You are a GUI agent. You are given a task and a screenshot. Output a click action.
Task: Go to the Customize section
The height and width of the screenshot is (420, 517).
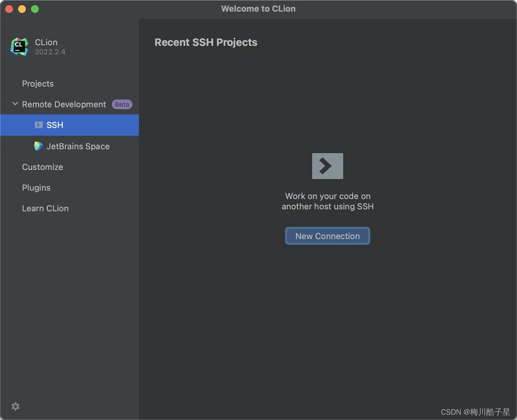(43, 167)
